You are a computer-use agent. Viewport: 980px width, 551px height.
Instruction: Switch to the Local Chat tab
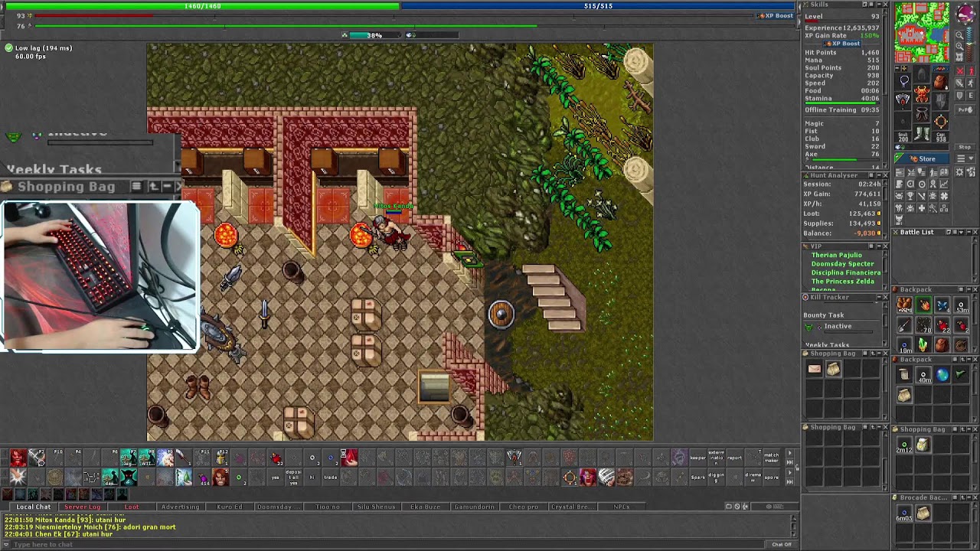coord(34,507)
